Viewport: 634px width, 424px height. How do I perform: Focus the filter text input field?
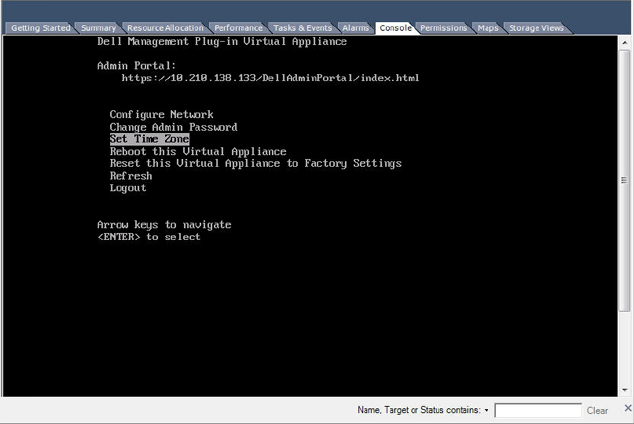[538, 410]
